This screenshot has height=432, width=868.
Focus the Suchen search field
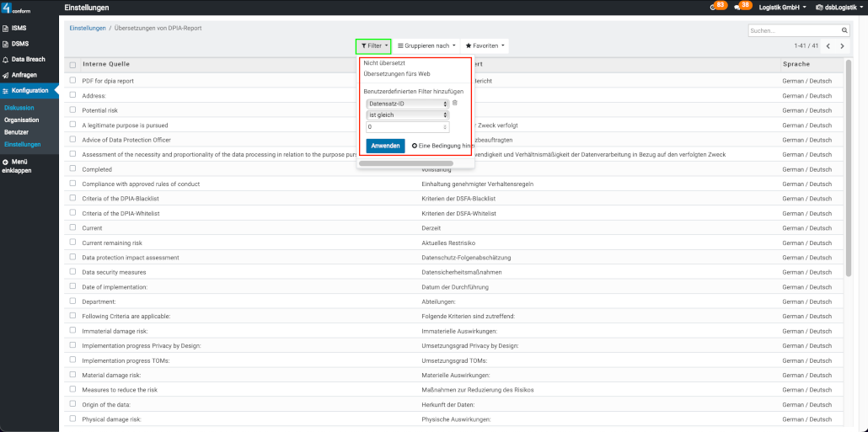click(792, 30)
